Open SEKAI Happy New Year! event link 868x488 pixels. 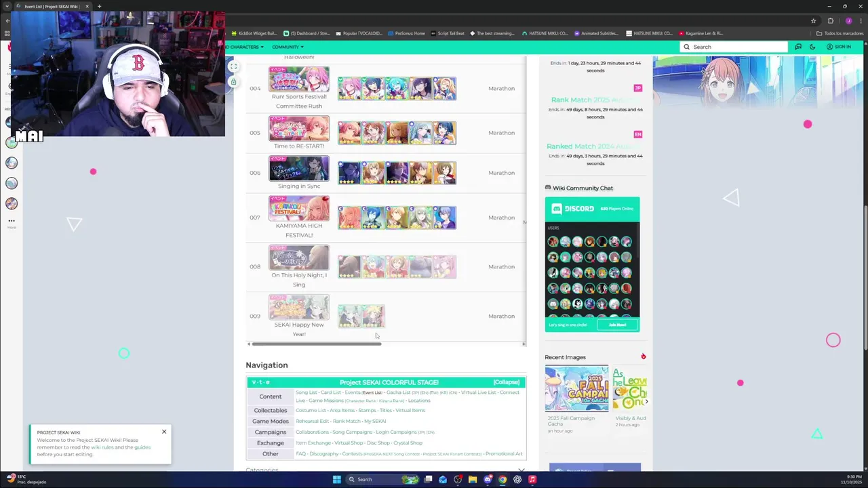click(299, 329)
